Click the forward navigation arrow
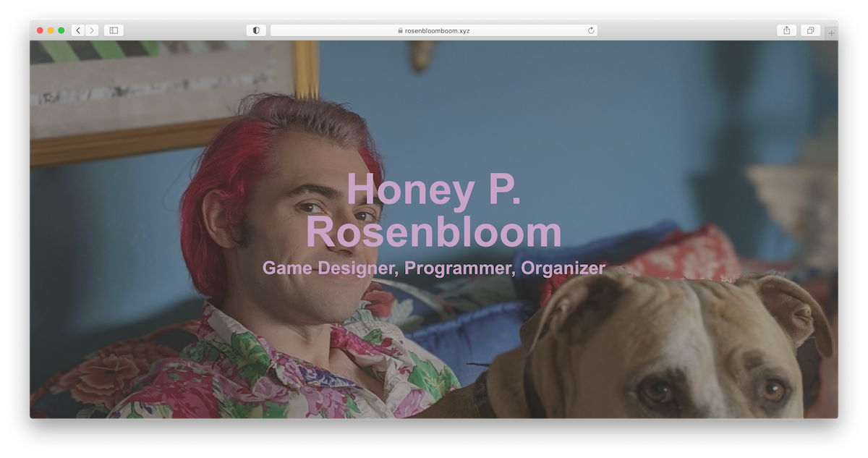This screenshot has height=458, width=868. pyautogui.click(x=92, y=30)
